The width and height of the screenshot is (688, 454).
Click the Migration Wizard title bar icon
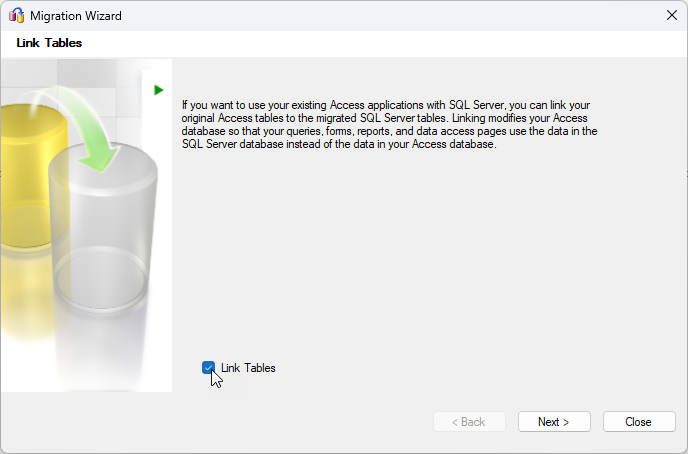tap(17, 15)
